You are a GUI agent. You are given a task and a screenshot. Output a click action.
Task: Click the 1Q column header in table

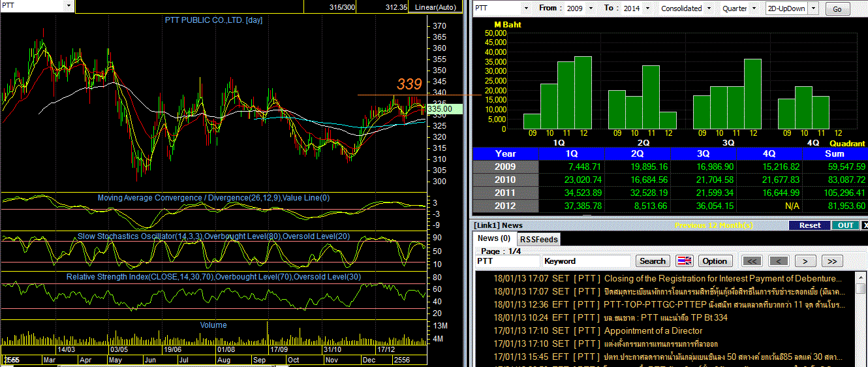tap(572, 153)
